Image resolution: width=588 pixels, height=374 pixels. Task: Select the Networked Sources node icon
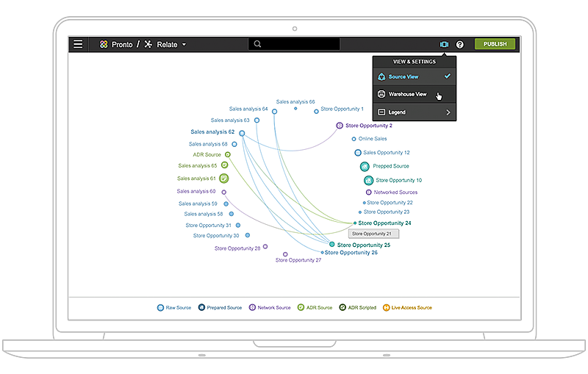click(369, 193)
